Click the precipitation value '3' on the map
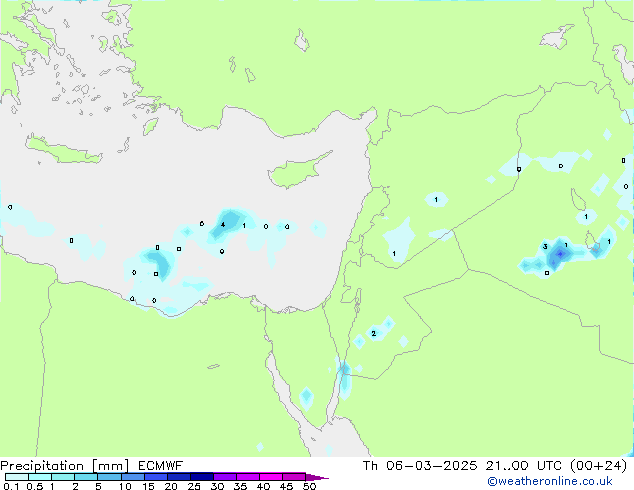634x490 pixels. coord(545,247)
